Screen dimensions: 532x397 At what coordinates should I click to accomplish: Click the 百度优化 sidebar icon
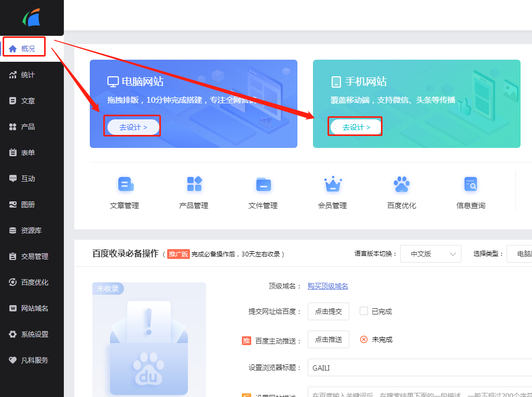coord(12,282)
